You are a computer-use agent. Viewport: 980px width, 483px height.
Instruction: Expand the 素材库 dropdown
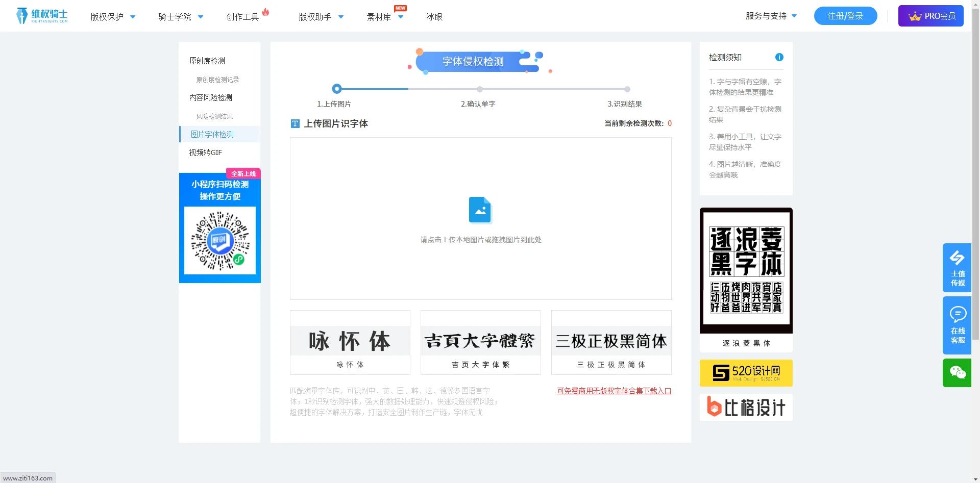[x=384, y=16]
